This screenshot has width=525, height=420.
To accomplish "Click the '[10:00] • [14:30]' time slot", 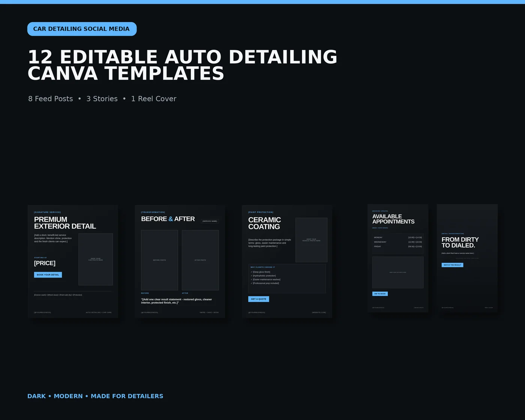I will point(415,237).
